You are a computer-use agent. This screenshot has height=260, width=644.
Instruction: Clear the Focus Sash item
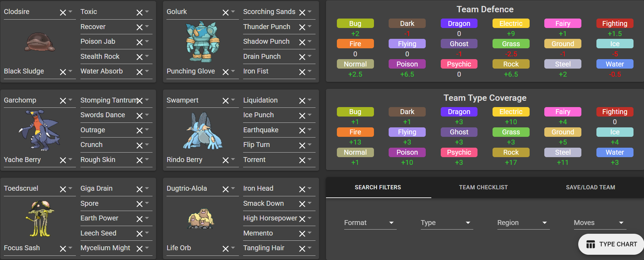coord(63,249)
